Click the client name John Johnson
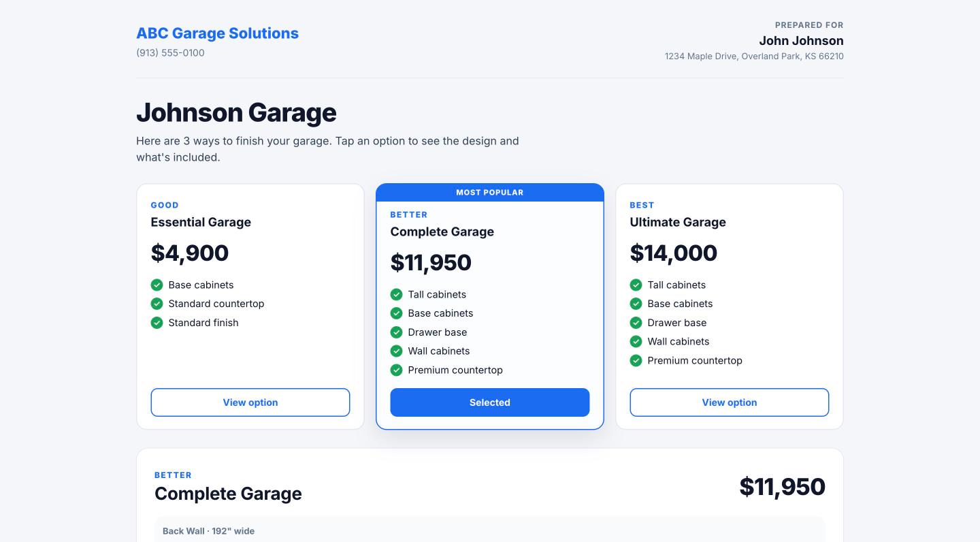This screenshot has width=980, height=542. pyautogui.click(x=801, y=41)
